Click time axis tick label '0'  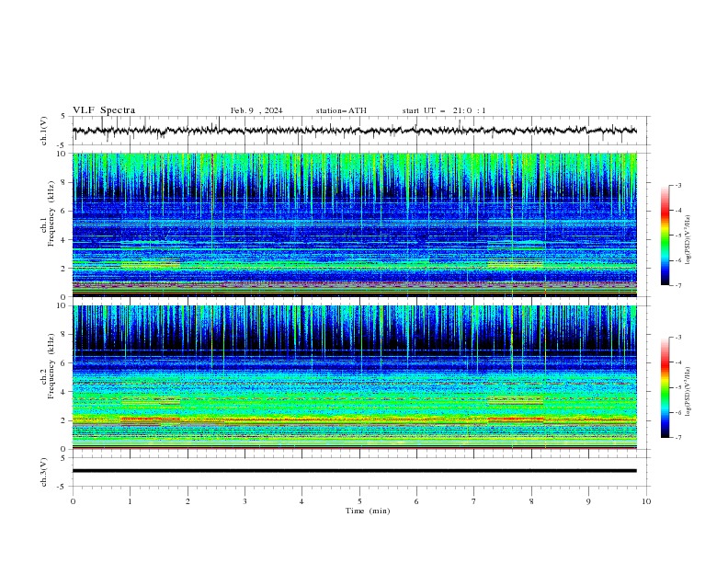tap(73, 501)
